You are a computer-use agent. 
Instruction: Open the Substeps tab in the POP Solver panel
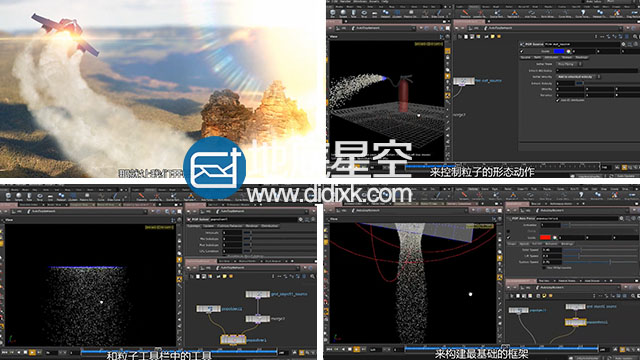193,226
